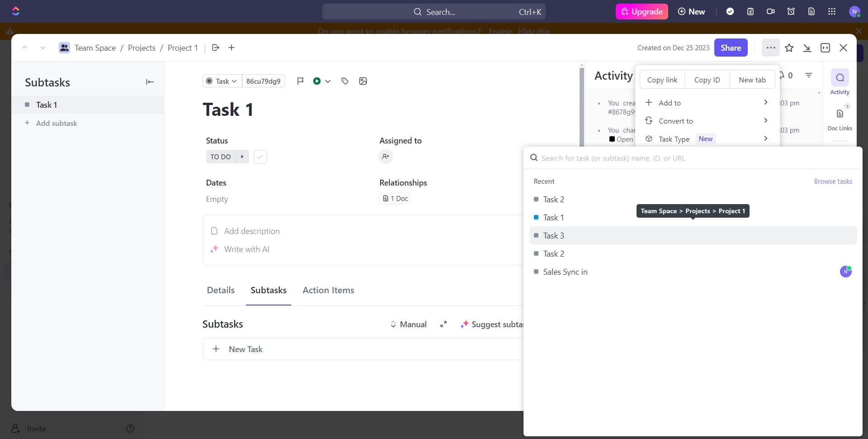Open quick action checkmark icon in top bar
The height and width of the screenshot is (439, 868).
[x=730, y=11]
